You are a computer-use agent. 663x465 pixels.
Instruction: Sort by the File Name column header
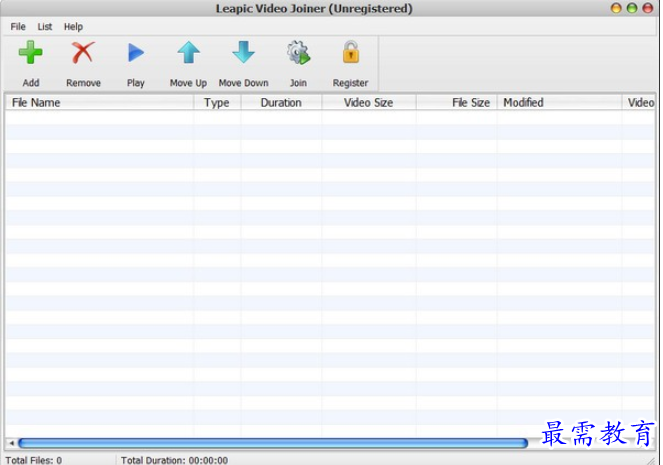pyautogui.click(x=99, y=102)
